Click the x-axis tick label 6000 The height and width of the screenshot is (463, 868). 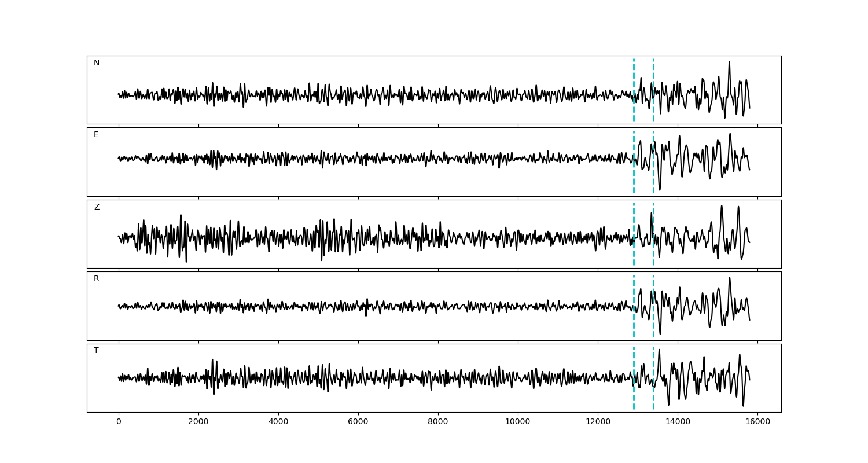(x=358, y=422)
